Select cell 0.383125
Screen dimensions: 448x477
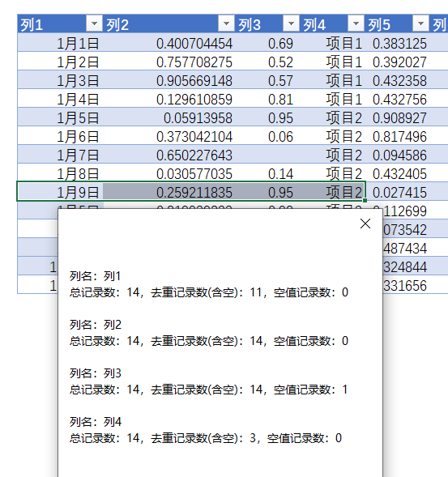coord(397,43)
